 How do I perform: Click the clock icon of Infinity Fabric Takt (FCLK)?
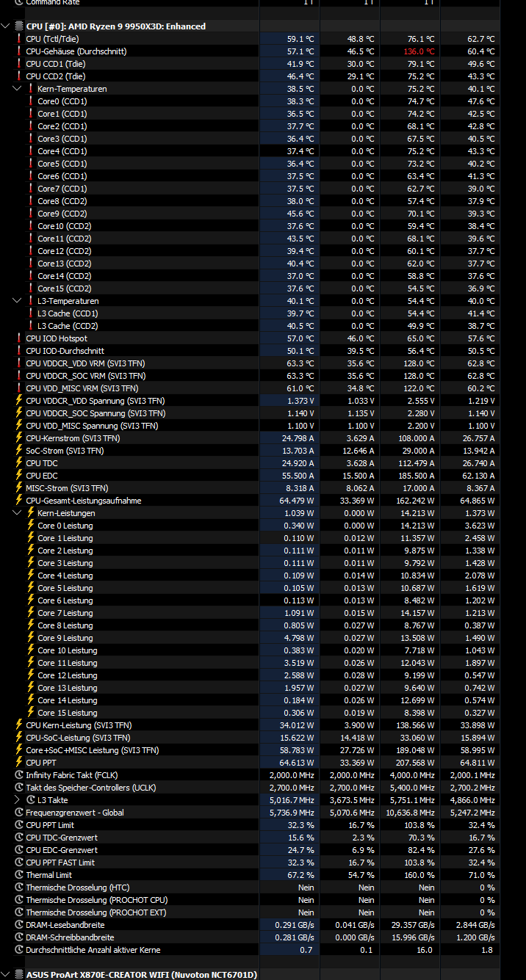(x=18, y=775)
